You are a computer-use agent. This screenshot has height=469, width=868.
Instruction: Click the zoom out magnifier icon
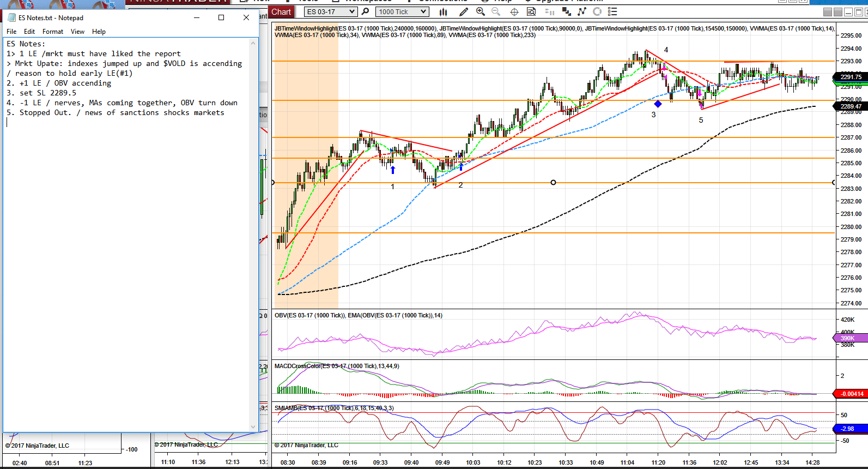click(496, 11)
